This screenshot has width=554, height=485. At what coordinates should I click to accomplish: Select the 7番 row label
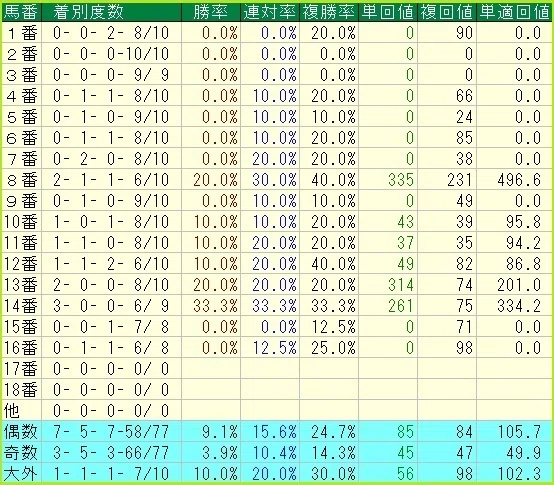pos(22,159)
